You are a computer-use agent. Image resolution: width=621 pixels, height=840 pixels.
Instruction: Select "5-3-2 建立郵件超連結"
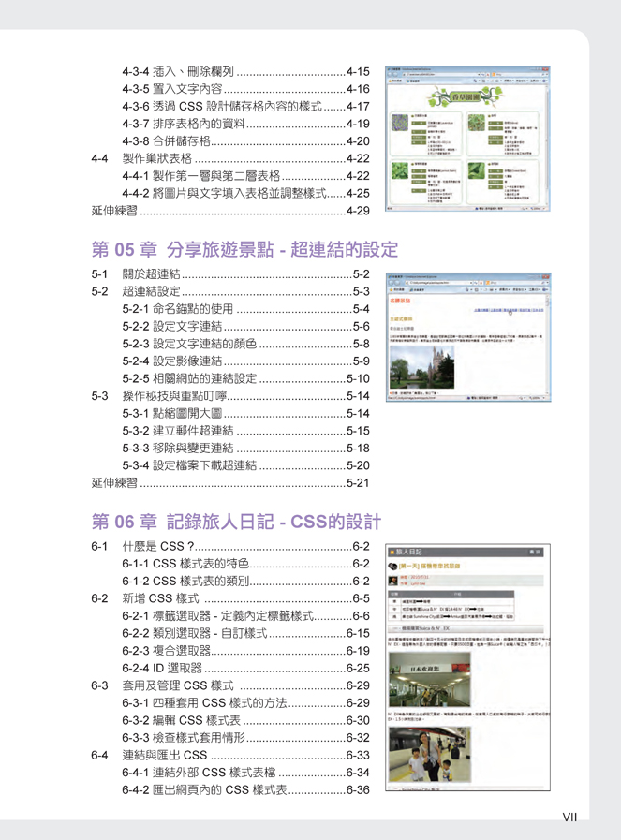246,431
